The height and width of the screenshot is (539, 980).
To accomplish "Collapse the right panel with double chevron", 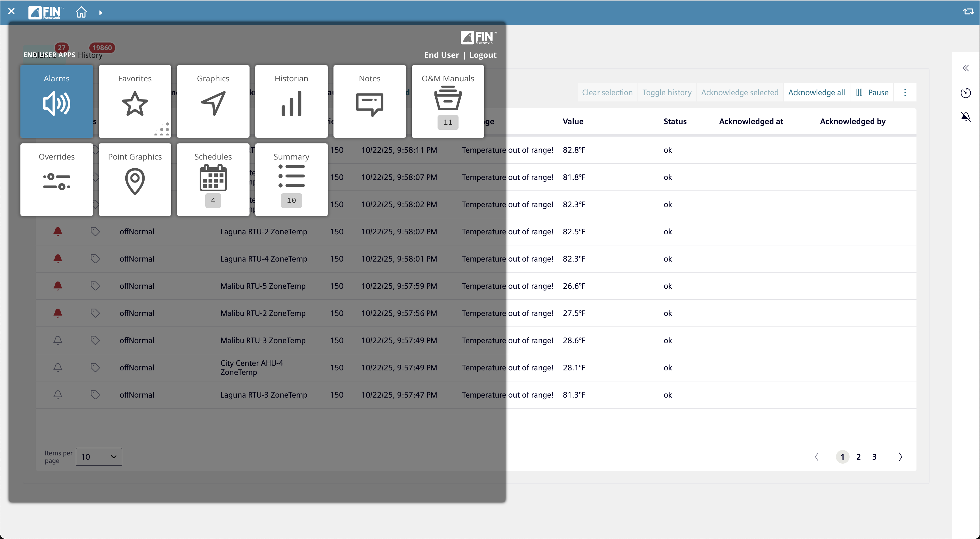I will point(966,68).
